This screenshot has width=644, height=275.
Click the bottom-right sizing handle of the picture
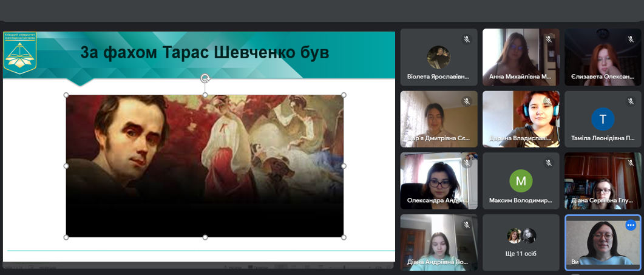tap(344, 237)
